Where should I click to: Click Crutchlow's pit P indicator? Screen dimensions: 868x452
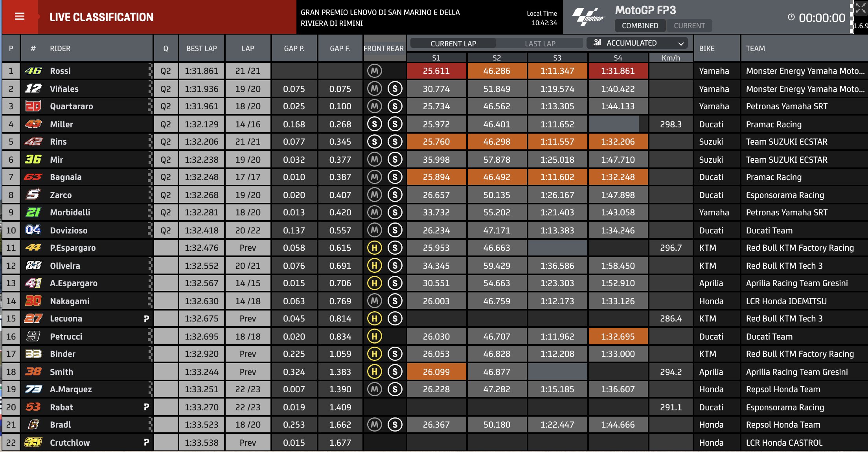[146, 443]
